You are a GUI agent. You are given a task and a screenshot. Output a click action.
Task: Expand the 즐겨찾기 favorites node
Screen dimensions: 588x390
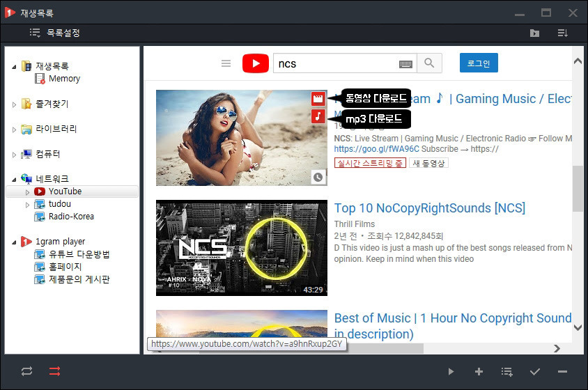14,104
